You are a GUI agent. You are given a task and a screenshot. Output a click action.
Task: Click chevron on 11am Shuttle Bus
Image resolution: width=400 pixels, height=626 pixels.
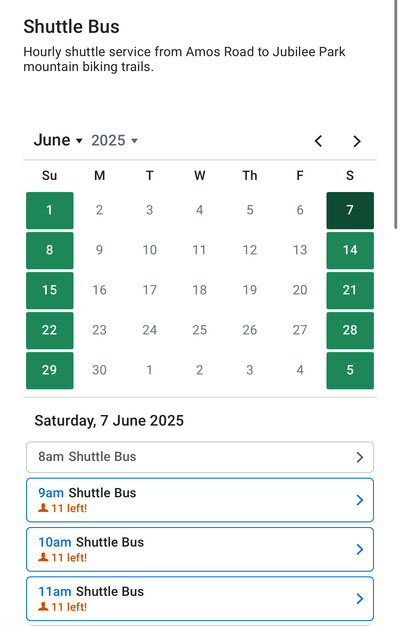click(x=360, y=598)
